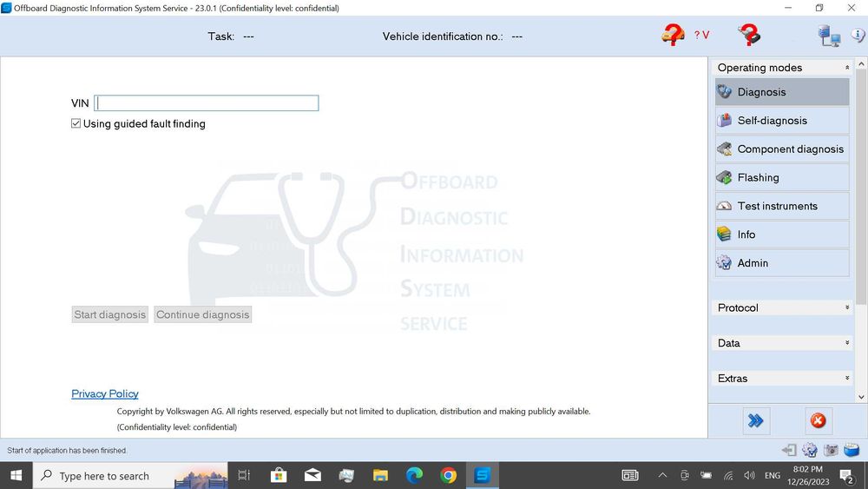This screenshot has width=868, height=489.
Task: Click the ENG language indicator
Action: (773, 475)
